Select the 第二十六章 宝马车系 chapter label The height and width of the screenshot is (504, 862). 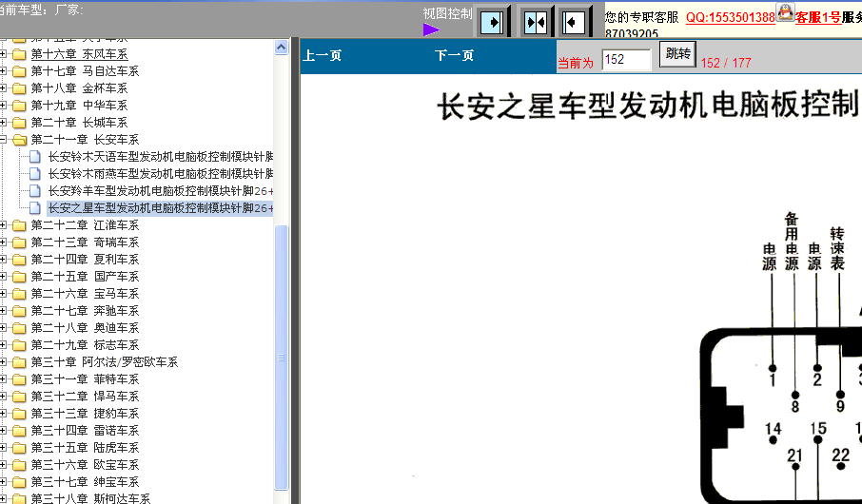86,294
